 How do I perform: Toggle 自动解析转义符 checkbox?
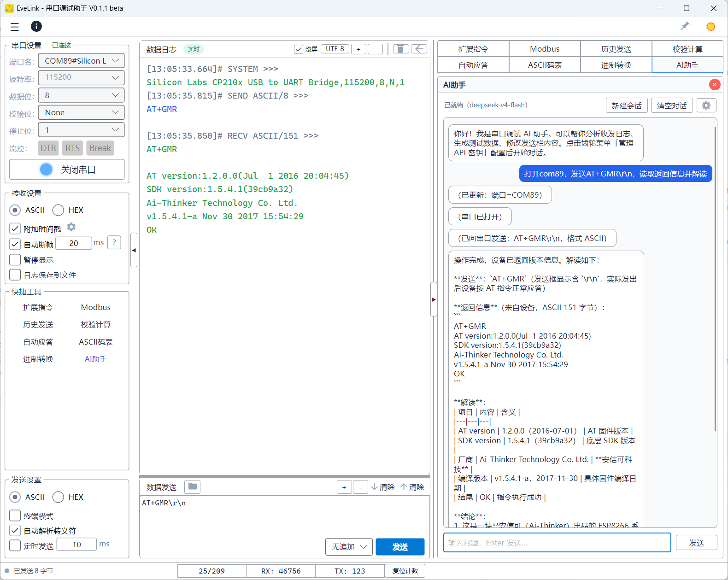(x=15, y=531)
